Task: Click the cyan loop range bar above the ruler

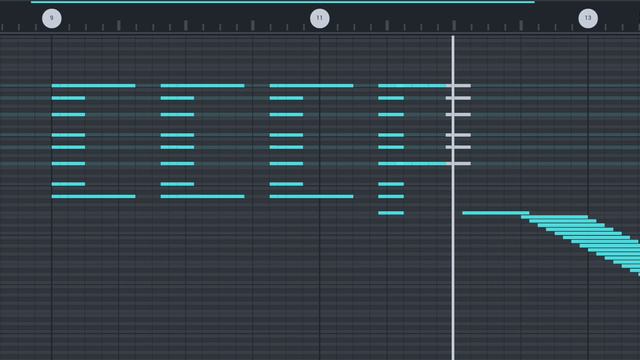Action: pyautogui.click(x=282, y=2)
